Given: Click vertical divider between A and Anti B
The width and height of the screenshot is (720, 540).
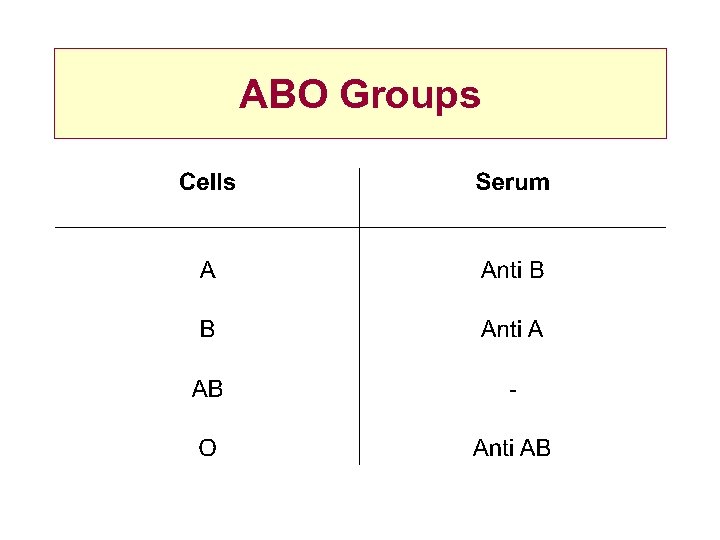Looking at the screenshot, I should point(359,270).
